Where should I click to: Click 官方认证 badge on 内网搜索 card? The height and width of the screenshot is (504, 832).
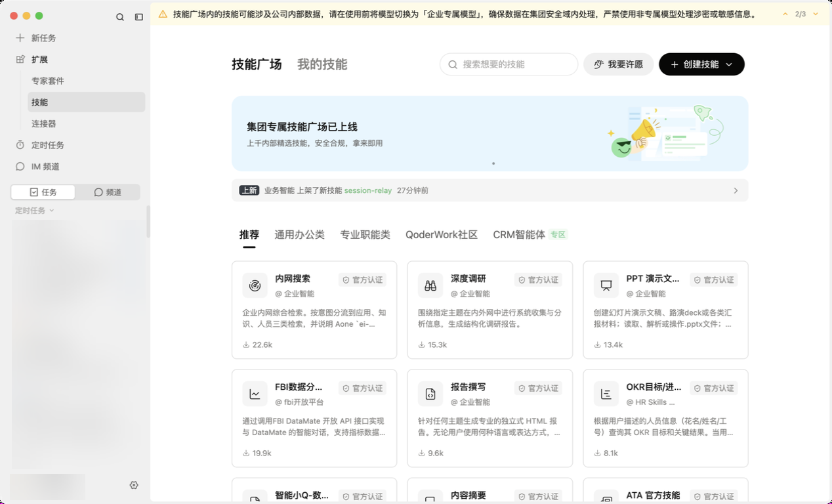(362, 280)
